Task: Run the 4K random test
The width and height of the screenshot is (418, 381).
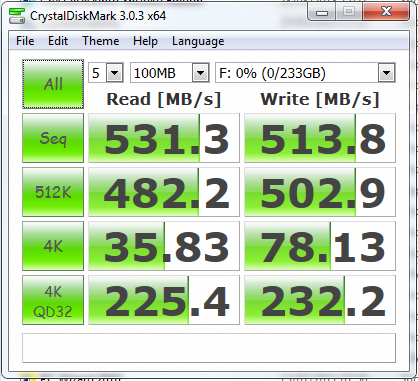Action: click(53, 246)
